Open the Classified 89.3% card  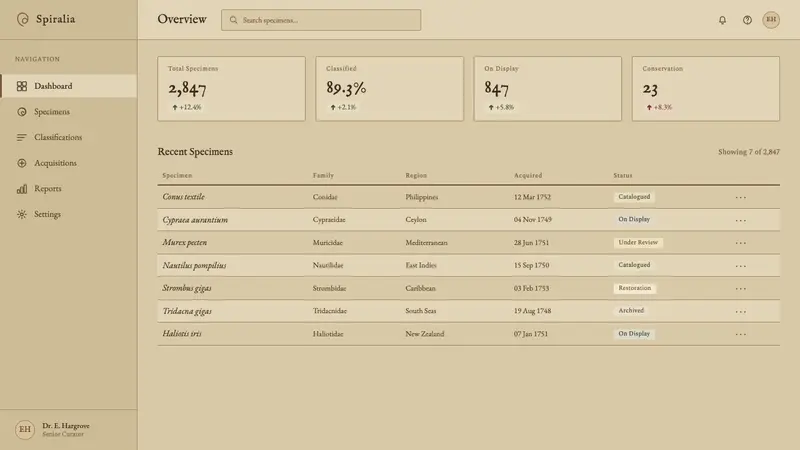pos(390,89)
